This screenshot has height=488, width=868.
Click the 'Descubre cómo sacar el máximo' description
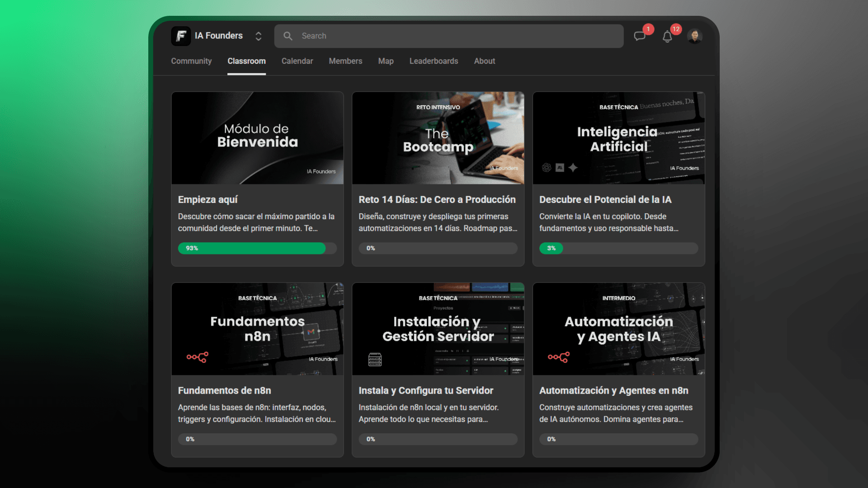point(256,222)
